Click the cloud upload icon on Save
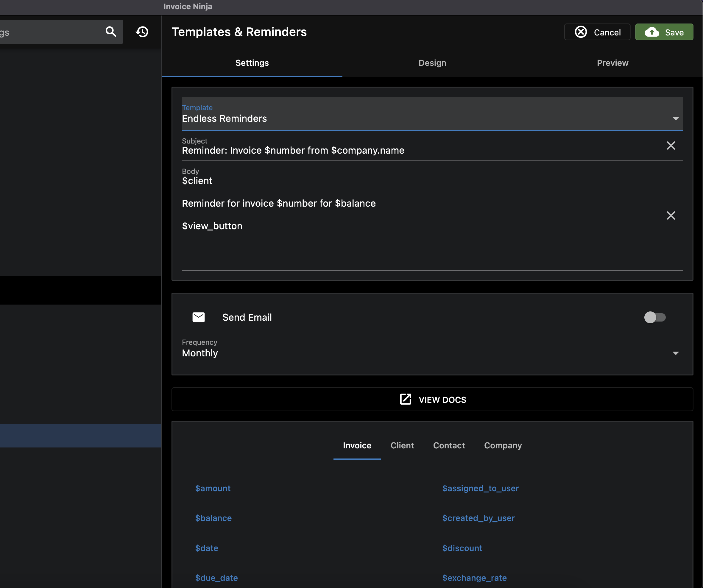Image resolution: width=703 pixels, height=588 pixels. (x=652, y=32)
